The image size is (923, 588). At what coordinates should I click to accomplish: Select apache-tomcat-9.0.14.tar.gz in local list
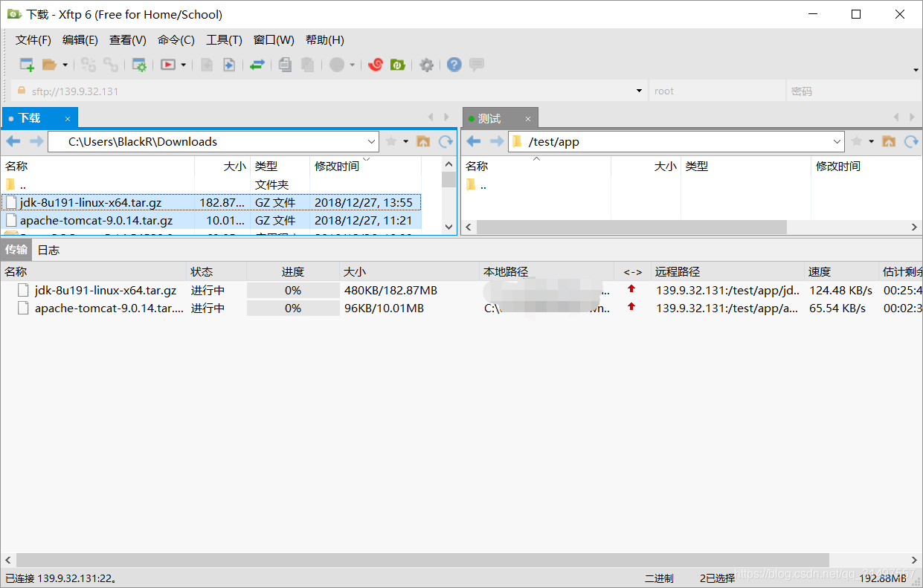tap(211, 220)
